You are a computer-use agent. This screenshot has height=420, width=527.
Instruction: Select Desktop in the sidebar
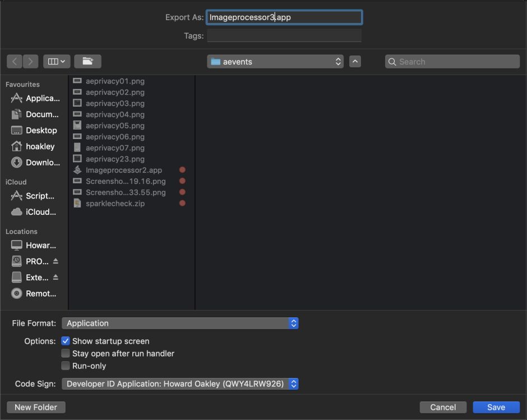coord(41,130)
